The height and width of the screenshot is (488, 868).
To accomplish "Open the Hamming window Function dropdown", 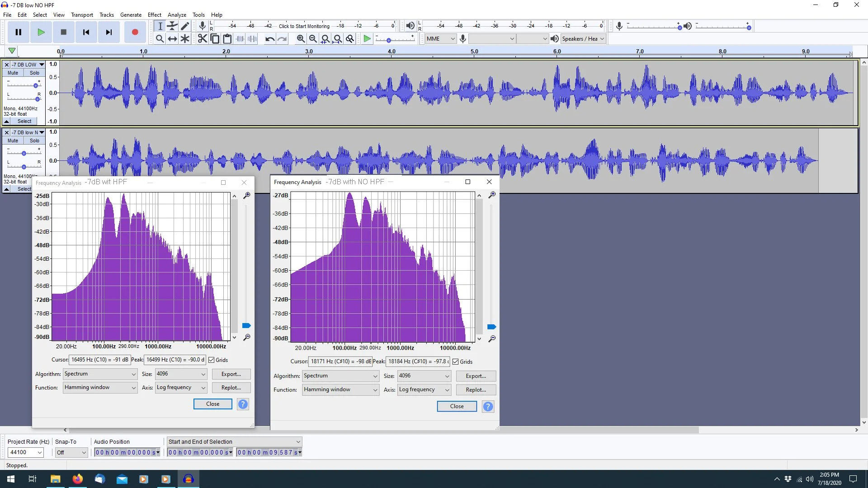I will click(x=100, y=387).
